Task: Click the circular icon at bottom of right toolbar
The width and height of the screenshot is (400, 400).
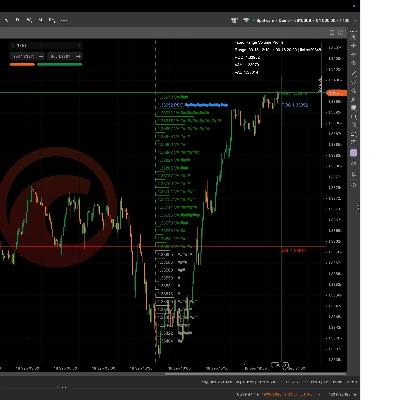Action: coord(354,185)
